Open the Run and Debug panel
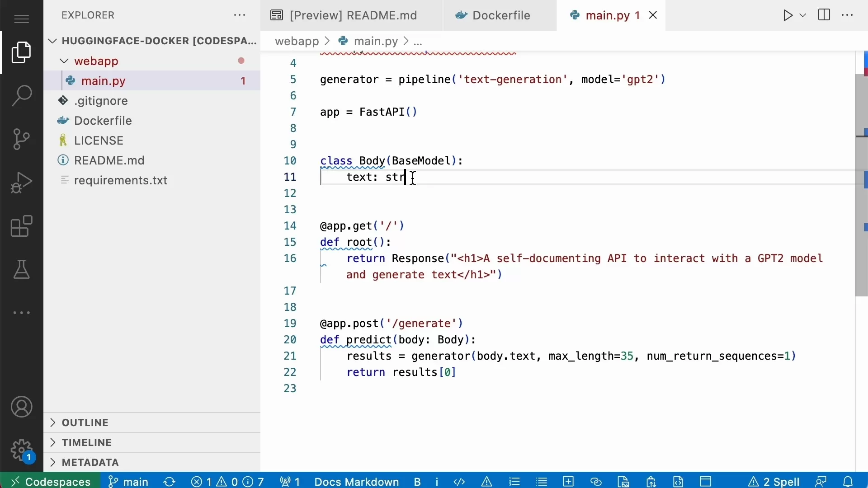 coord(21,182)
